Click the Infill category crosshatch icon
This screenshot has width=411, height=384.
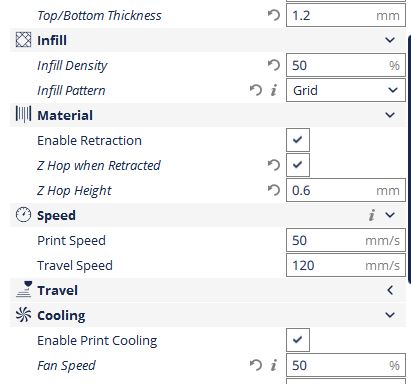pos(23,40)
